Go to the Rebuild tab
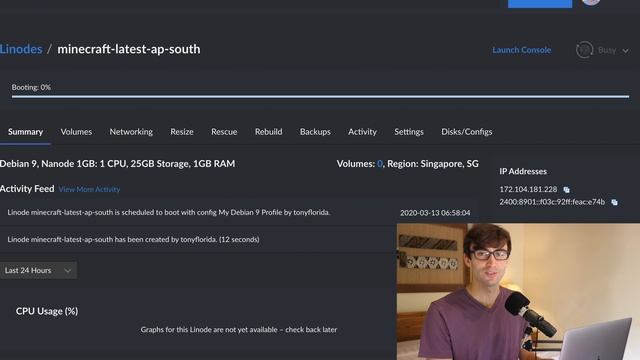The width and height of the screenshot is (640, 360). pyautogui.click(x=269, y=132)
